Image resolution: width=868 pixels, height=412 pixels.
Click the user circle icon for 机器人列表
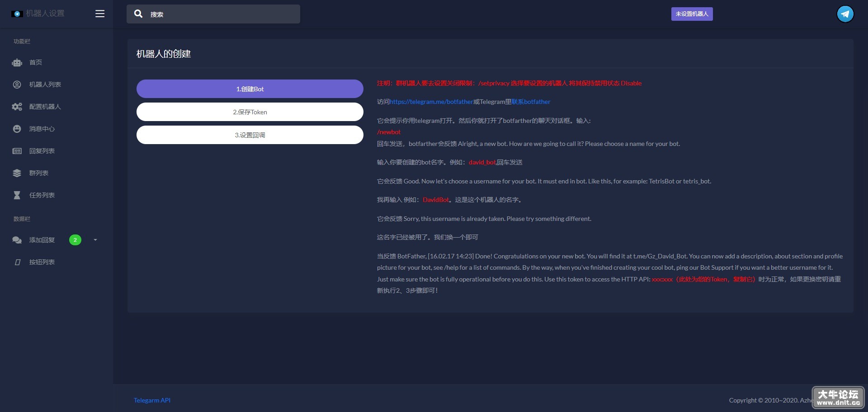17,84
